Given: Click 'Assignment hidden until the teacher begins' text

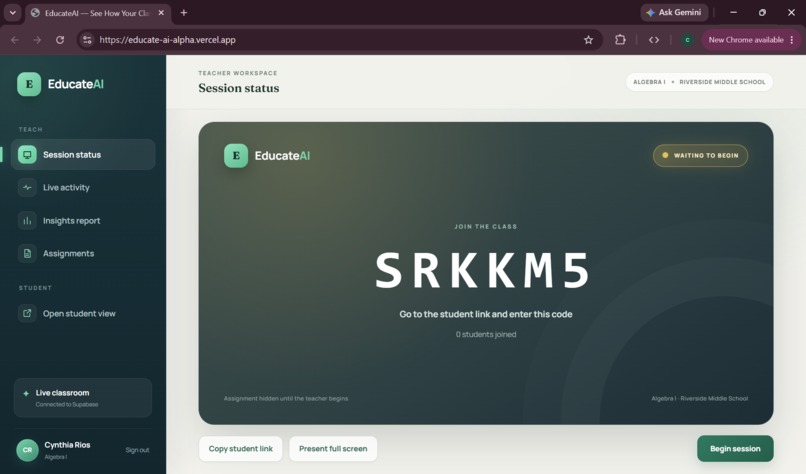Looking at the screenshot, I should coord(286,398).
